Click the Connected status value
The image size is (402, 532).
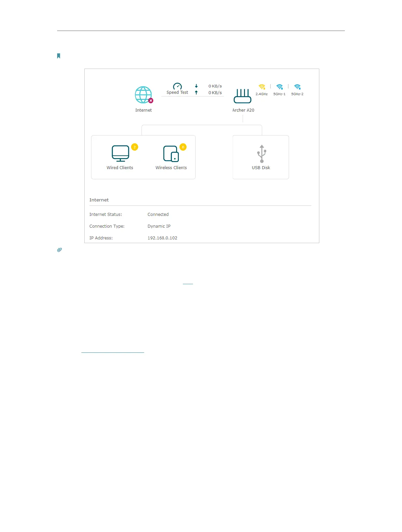click(158, 215)
